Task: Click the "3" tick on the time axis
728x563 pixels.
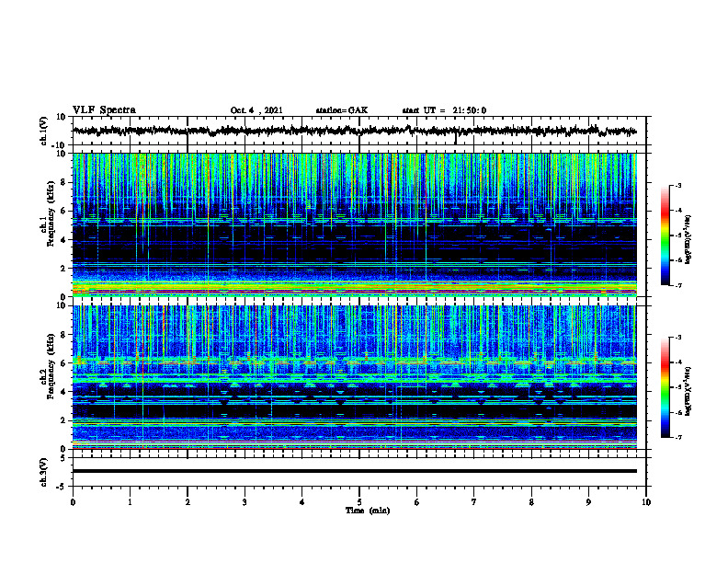Action: (245, 502)
